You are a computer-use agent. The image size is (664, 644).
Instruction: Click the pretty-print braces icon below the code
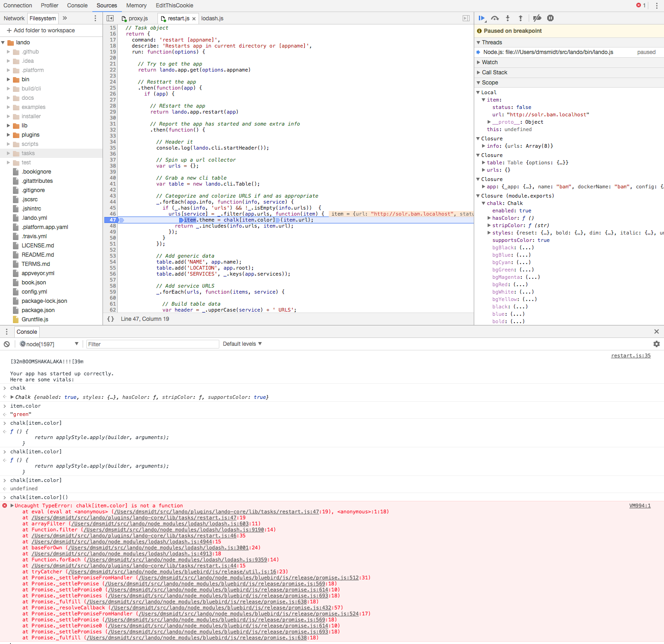pyautogui.click(x=110, y=319)
